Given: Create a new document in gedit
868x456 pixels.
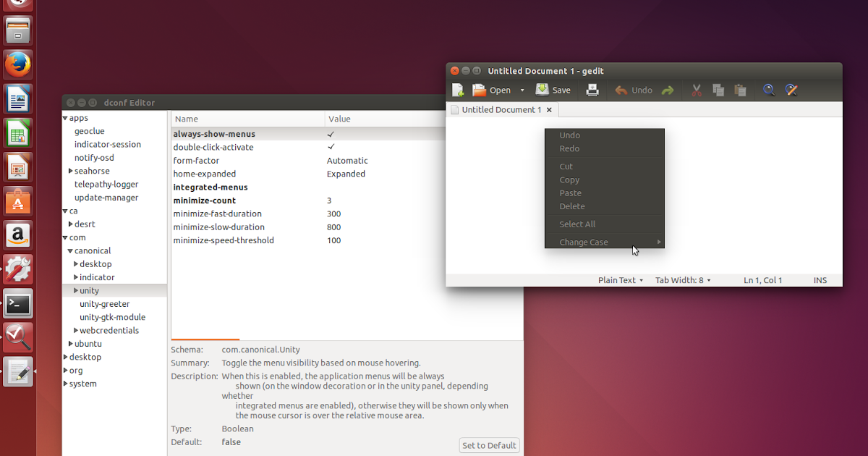Looking at the screenshot, I should (457, 90).
